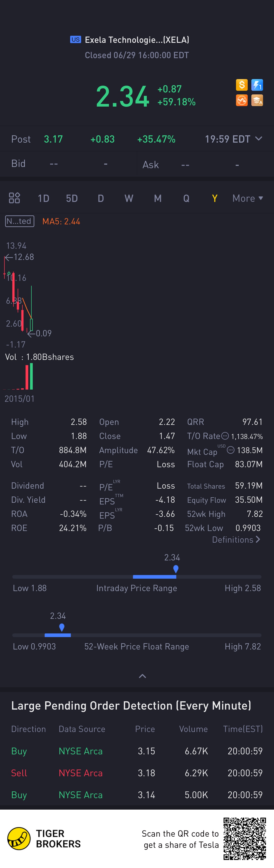Toggle the N...ted adjustment box
The height and width of the screenshot is (868, 274).
[19, 221]
